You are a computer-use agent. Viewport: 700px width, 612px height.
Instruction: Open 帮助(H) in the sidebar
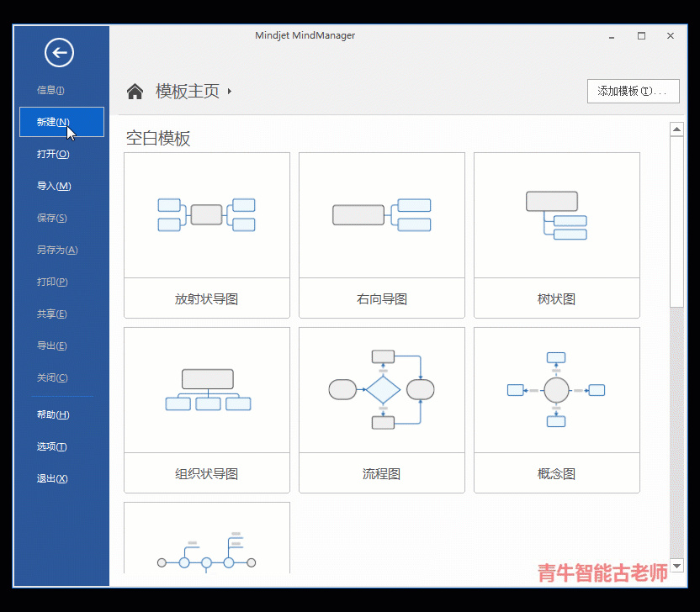coord(53,414)
